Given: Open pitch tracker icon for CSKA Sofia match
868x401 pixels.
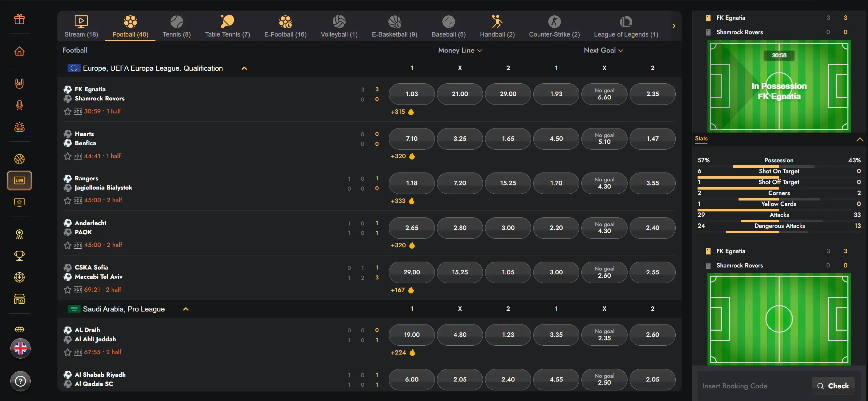Looking at the screenshot, I should point(78,290).
